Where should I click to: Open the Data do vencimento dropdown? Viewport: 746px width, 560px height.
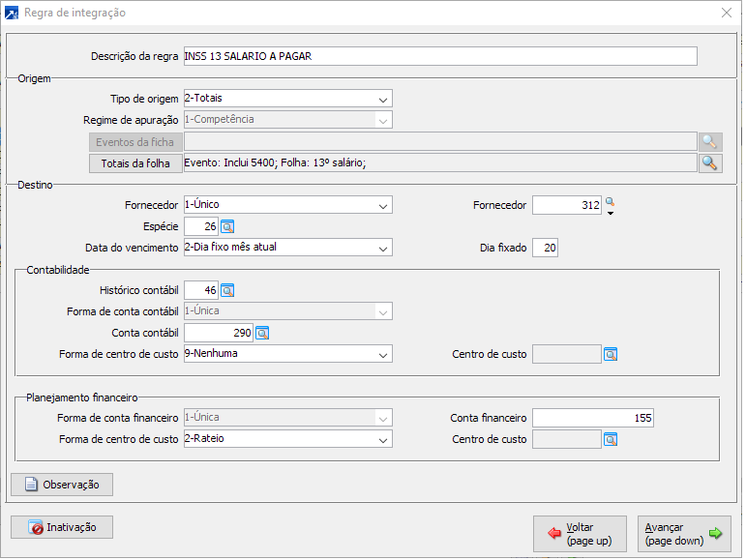point(383,248)
